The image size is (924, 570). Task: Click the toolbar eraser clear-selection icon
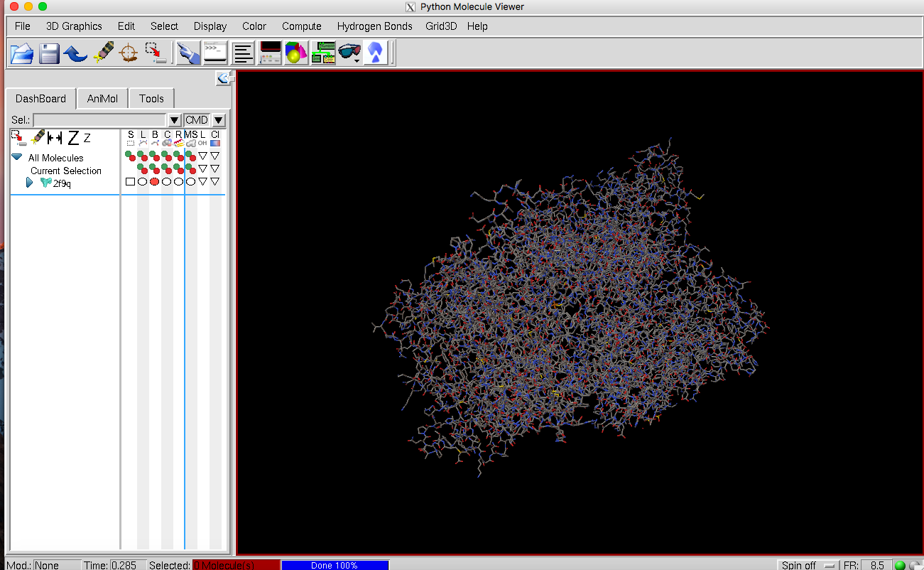tap(103, 53)
